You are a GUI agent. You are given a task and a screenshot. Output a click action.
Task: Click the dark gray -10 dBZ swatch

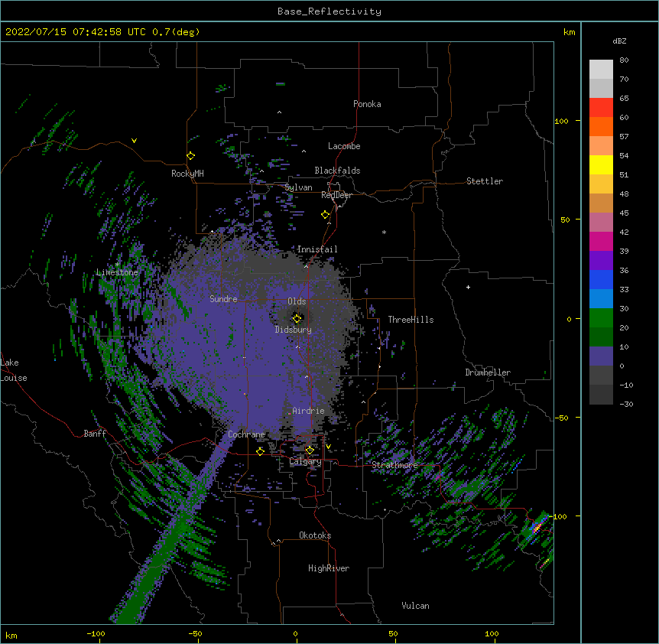(x=601, y=395)
